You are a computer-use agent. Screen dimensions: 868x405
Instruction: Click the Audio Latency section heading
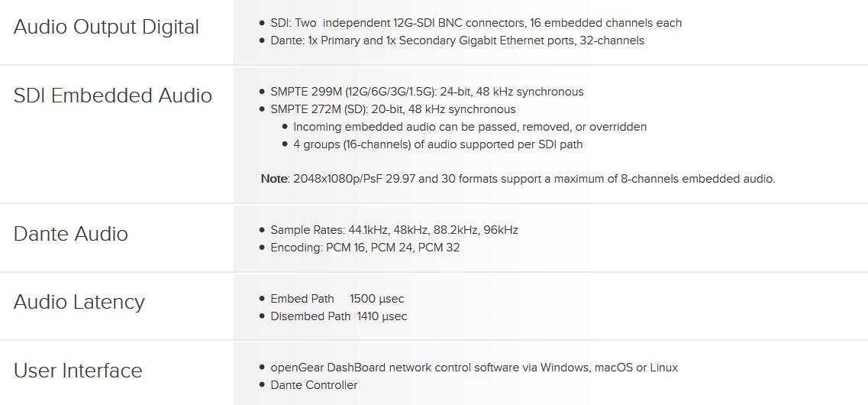point(79,302)
